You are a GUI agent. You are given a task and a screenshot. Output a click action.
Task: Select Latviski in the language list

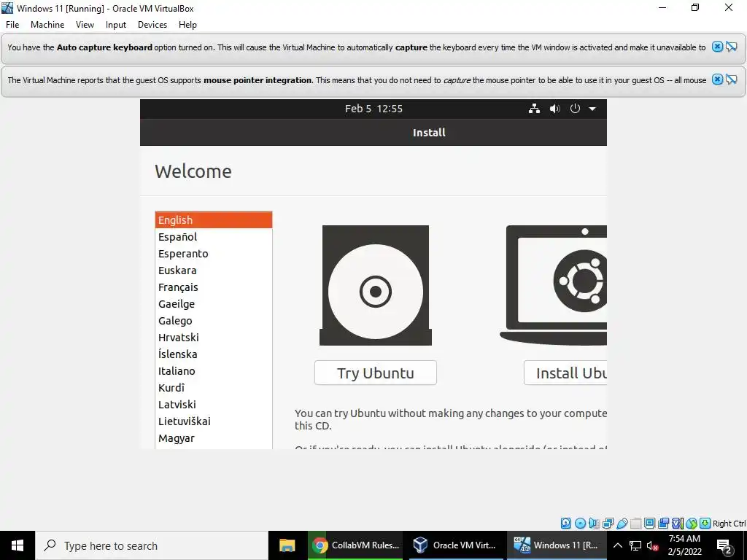tap(214, 404)
